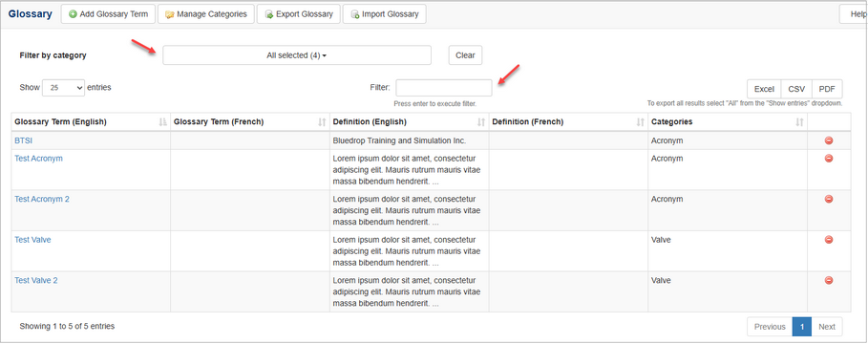The height and width of the screenshot is (344, 868).
Task: Open Manage Categories
Action: (206, 13)
